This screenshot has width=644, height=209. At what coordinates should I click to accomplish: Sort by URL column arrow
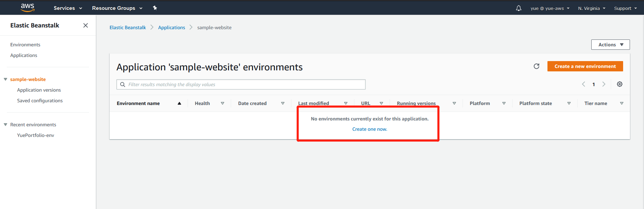click(x=381, y=103)
